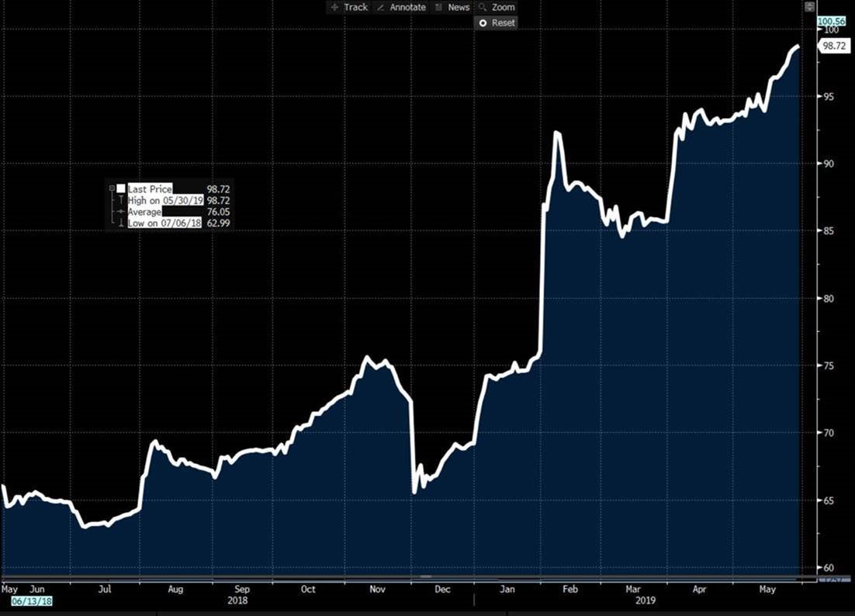Click the Average line icon in legend
This screenshot has height=616, width=855.
tap(121, 212)
